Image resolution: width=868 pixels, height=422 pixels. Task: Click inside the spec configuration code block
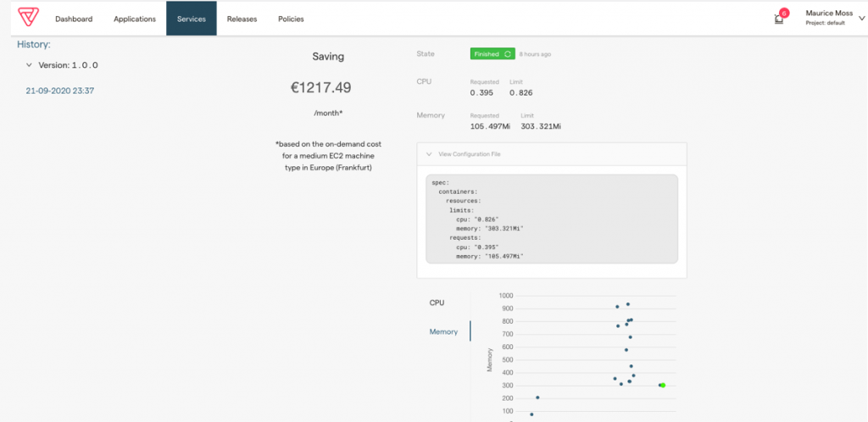551,219
